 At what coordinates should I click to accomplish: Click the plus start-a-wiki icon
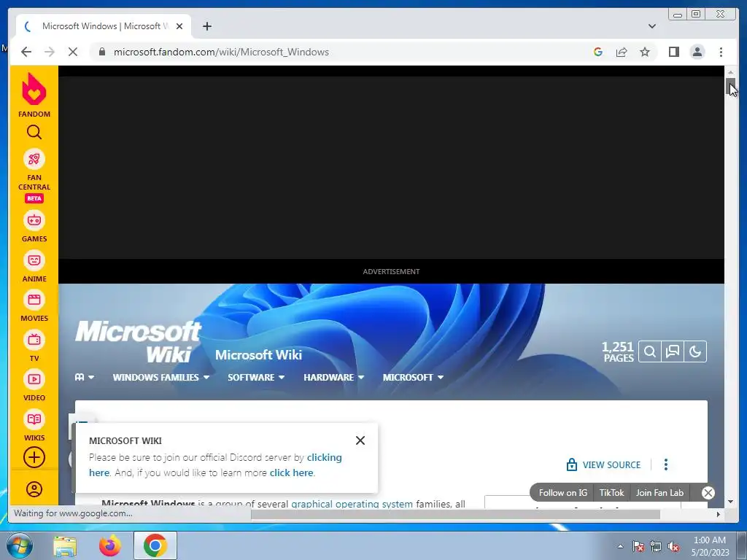click(x=34, y=458)
